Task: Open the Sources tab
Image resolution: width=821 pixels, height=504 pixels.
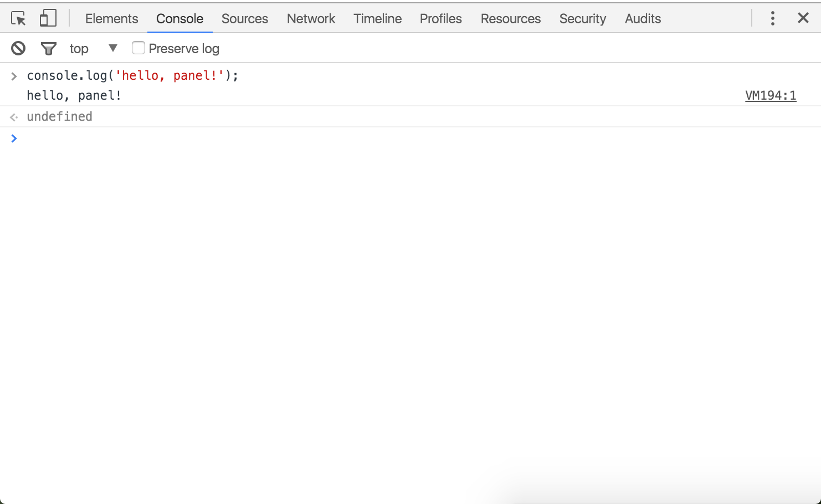Action: coord(245,18)
